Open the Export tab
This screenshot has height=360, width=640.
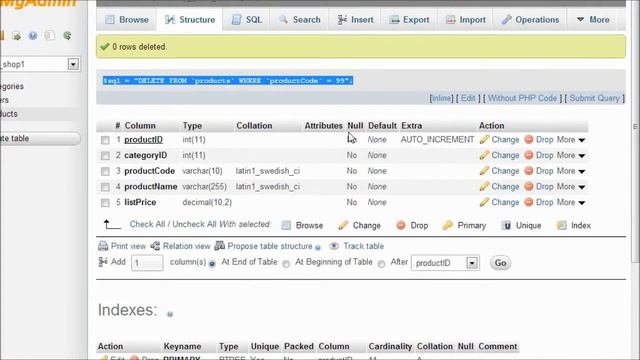[409, 20]
